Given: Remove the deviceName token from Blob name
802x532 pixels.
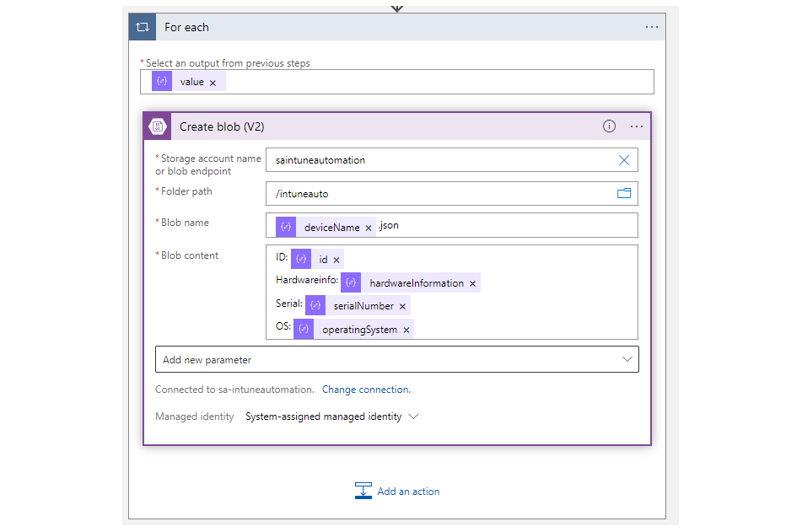Looking at the screenshot, I should (x=369, y=228).
